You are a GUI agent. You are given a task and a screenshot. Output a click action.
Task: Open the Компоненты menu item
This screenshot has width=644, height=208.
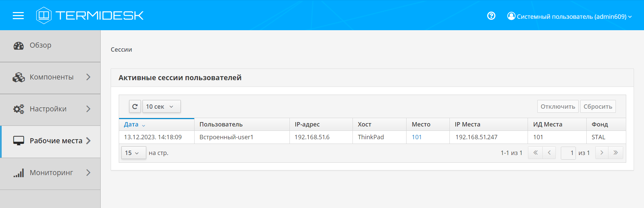tap(50, 78)
